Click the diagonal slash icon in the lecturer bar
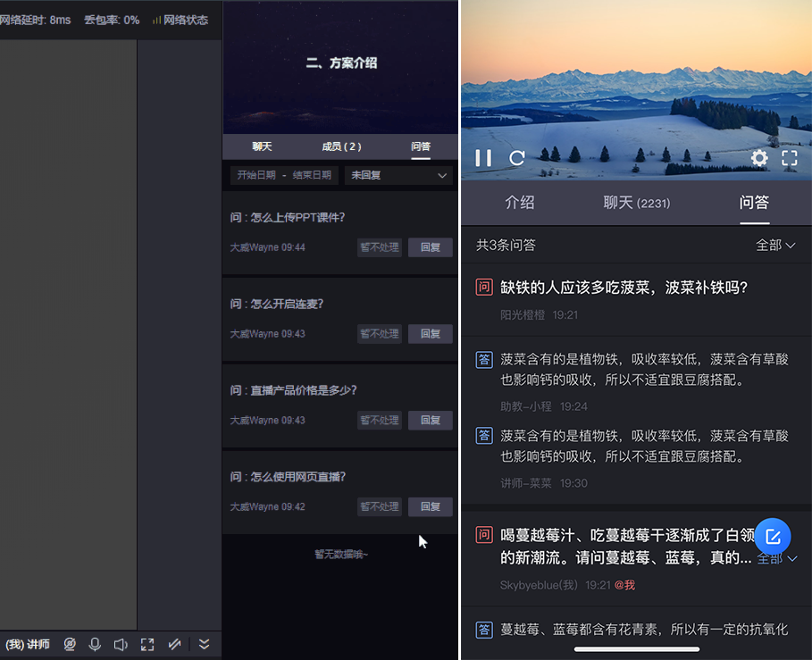The width and height of the screenshot is (812, 660). pyautogui.click(x=175, y=644)
